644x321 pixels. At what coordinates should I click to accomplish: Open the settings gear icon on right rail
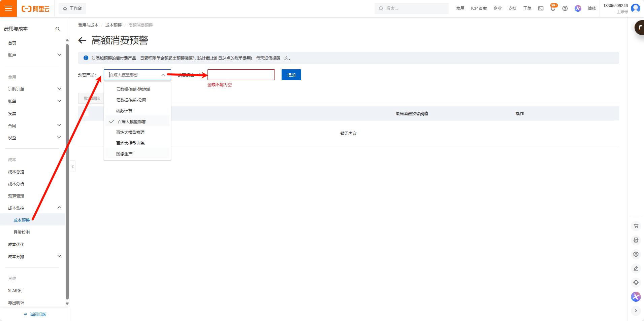pos(636,254)
